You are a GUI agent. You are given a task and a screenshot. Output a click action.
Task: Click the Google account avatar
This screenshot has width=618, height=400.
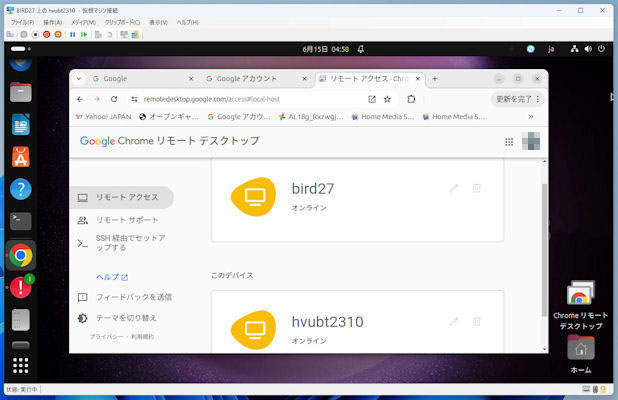point(531,141)
